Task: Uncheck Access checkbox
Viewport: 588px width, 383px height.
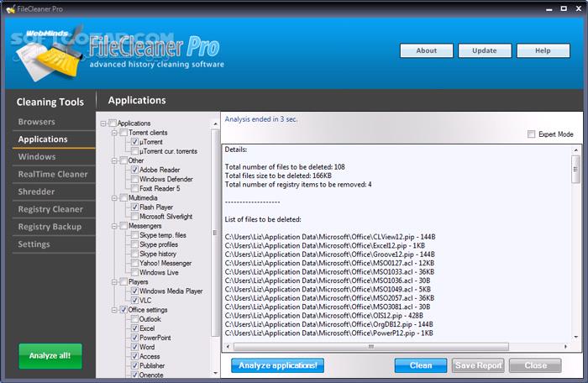Action: (134, 356)
